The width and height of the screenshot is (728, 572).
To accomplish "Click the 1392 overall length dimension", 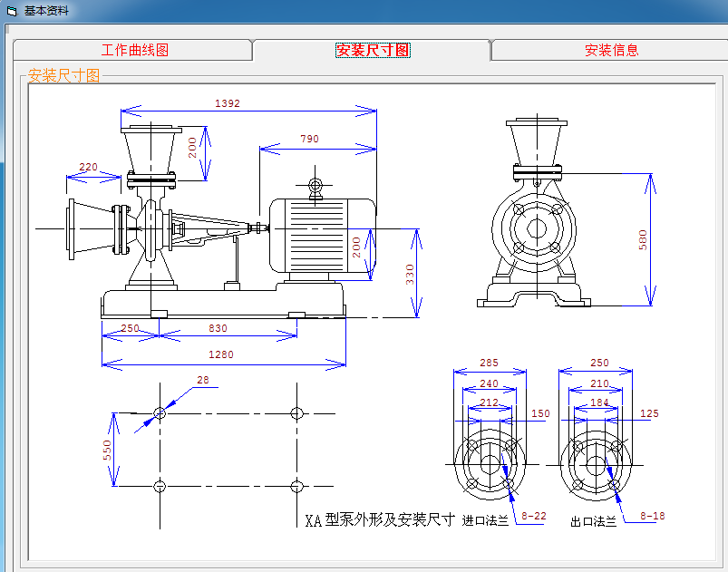I will coord(228,103).
